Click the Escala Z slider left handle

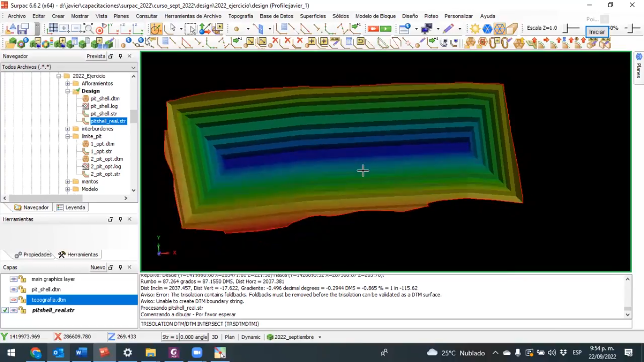click(566, 28)
